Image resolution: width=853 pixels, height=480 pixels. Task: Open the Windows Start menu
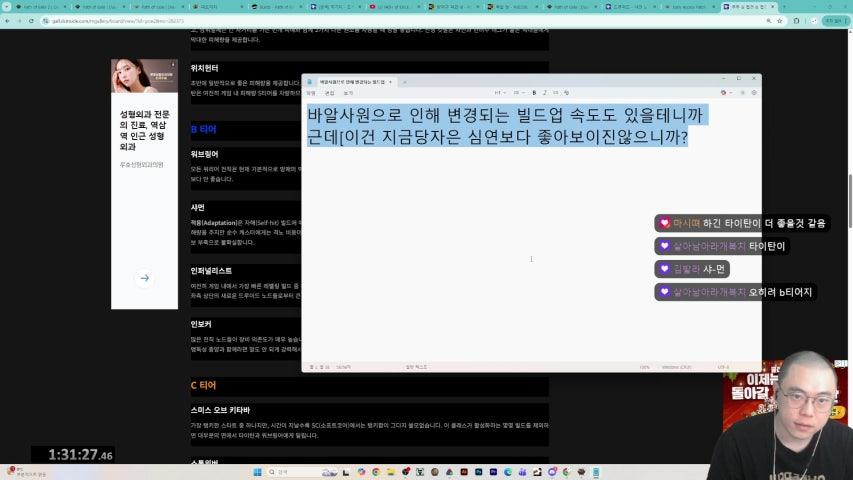coord(257,472)
